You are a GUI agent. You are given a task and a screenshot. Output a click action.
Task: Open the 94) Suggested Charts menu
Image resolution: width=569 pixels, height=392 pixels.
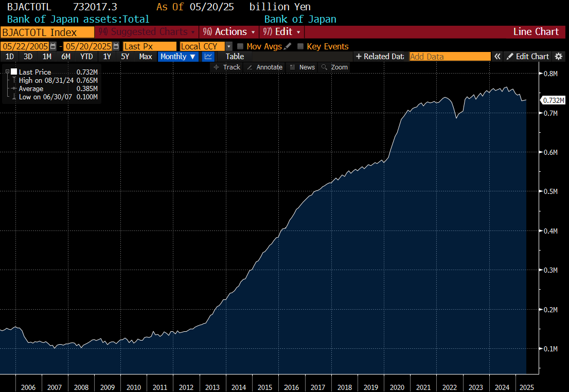click(x=147, y=32)
